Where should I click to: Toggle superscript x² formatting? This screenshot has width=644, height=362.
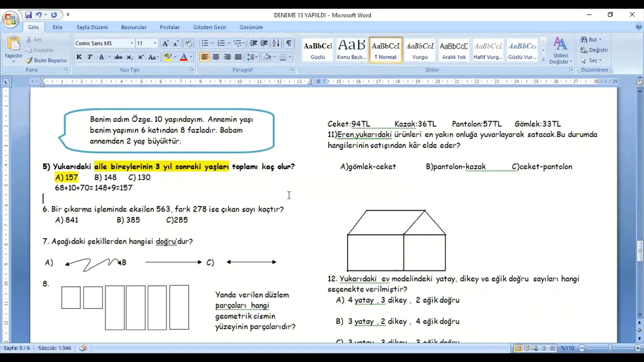coord(141,57)
